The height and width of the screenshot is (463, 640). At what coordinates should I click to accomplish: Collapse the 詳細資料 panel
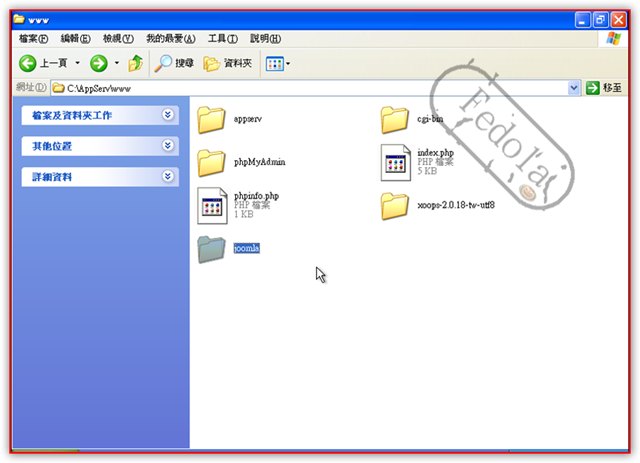167,177
